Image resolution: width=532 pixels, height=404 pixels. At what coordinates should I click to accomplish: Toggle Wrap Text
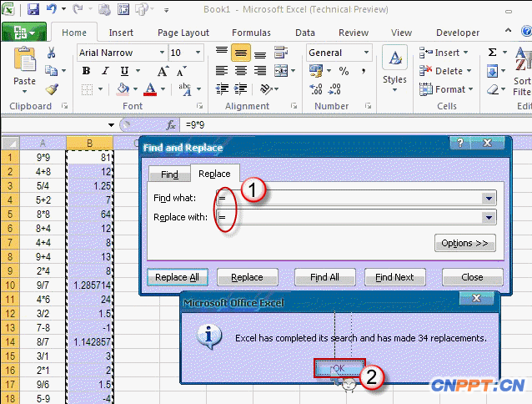tap(281, 53)
